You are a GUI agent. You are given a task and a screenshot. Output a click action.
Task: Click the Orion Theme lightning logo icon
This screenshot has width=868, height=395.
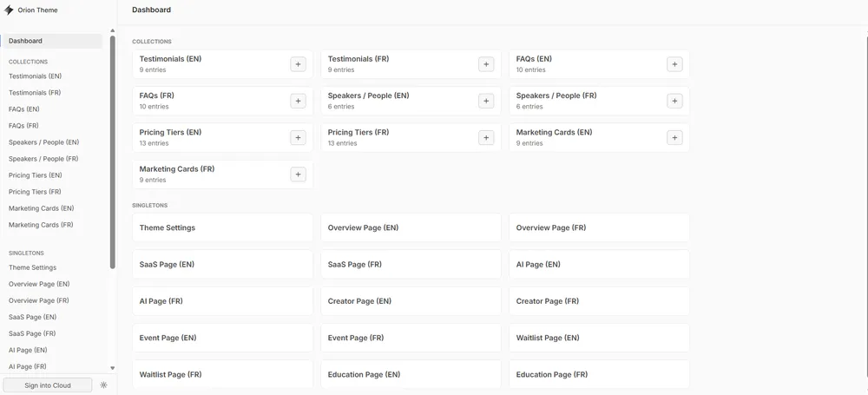9,10
